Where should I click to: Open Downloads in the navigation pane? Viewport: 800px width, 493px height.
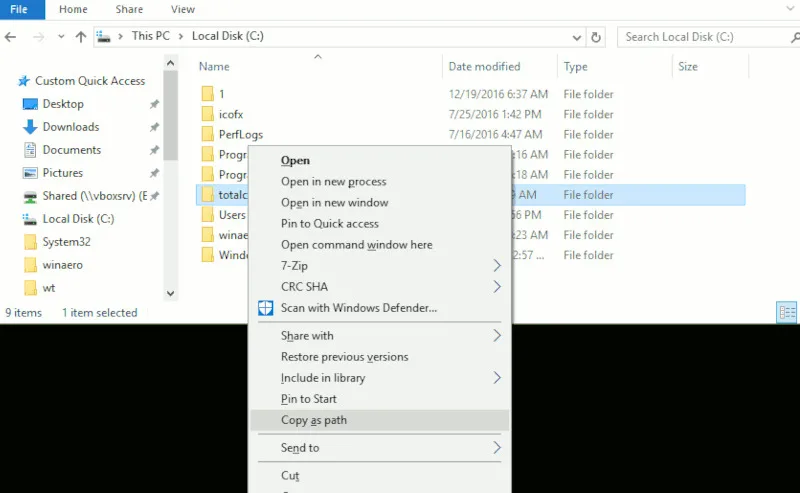click(x=71, y=127)
